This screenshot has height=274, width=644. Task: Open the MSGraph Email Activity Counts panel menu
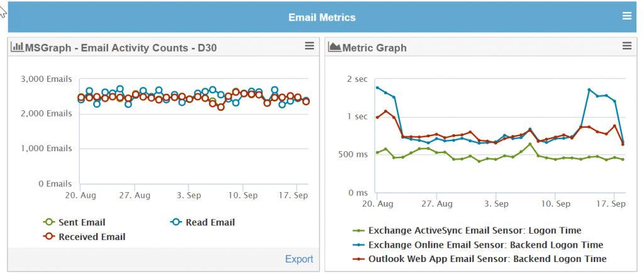point(309,46)
